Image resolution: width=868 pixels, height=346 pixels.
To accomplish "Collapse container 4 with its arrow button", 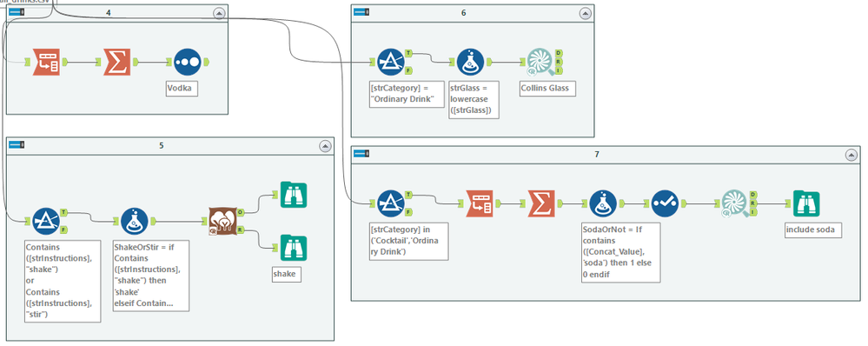I will [x=219, y=13].
